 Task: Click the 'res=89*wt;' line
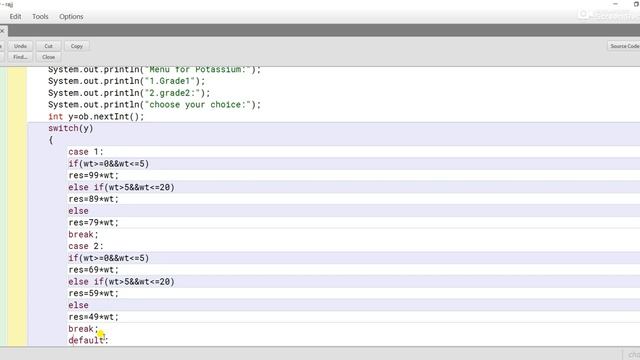(93, 199)
